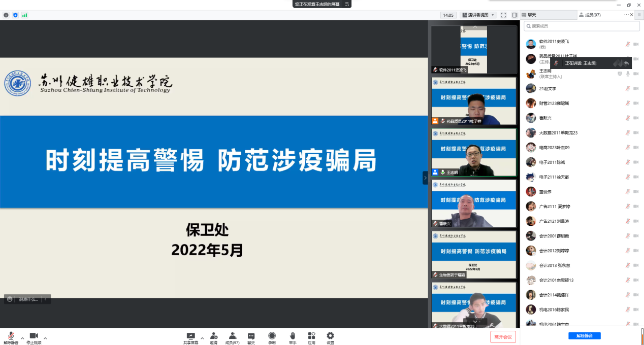Check the network signal strength icon
This screenshot has width=644, height=345.
(24, 15)
